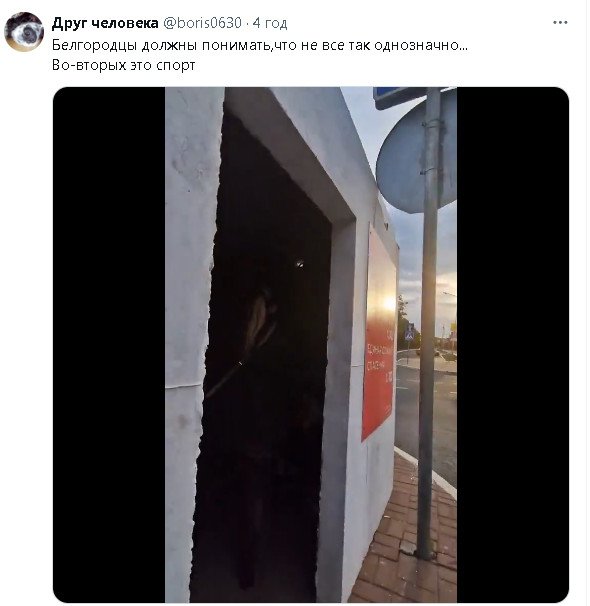This screenshot has height=606, width=590.
Task: Open the Друг человека profile avatar
Action: [x=24, y=32]
